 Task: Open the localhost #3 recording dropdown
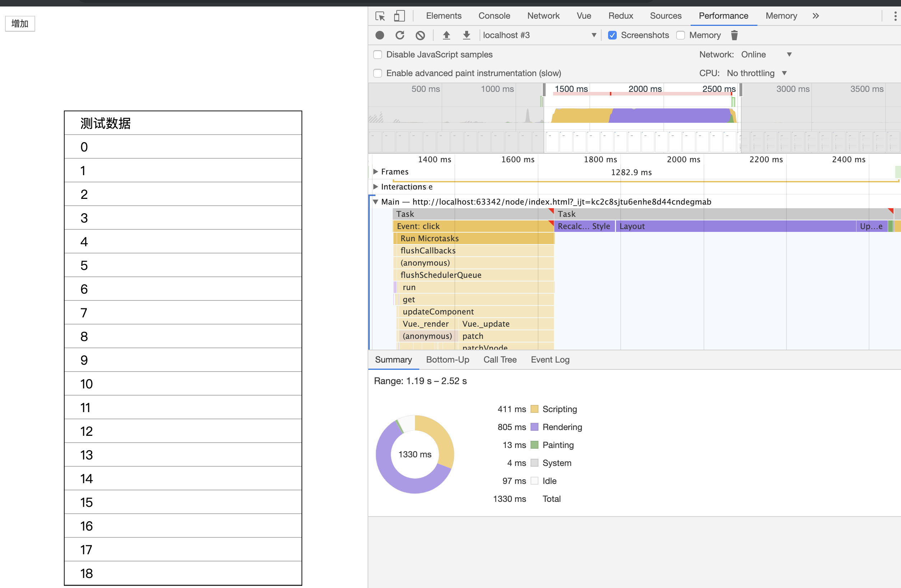[540, 35]
